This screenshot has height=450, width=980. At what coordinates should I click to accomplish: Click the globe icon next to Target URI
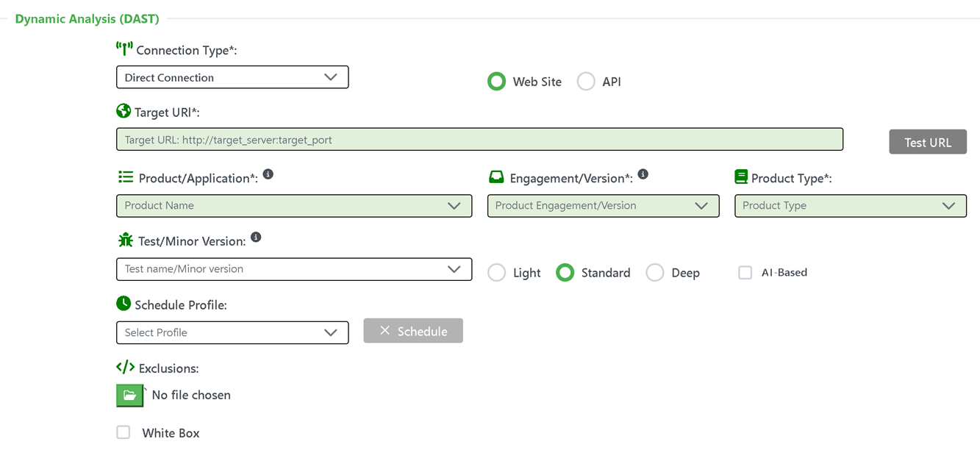pyautogui.click(x=124, y=111)
